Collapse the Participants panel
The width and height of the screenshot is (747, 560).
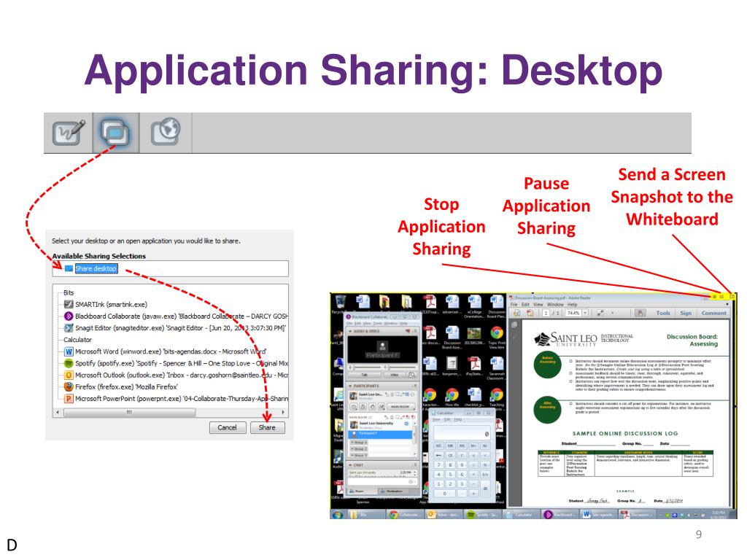tap(351, 386)
